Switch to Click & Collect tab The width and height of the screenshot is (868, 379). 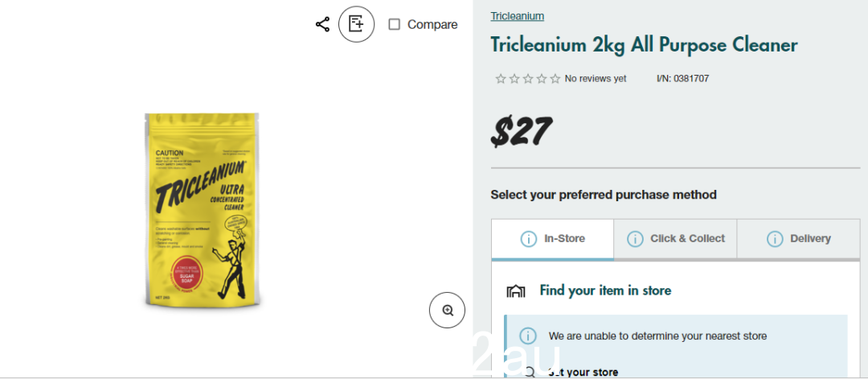click(675, 239)
